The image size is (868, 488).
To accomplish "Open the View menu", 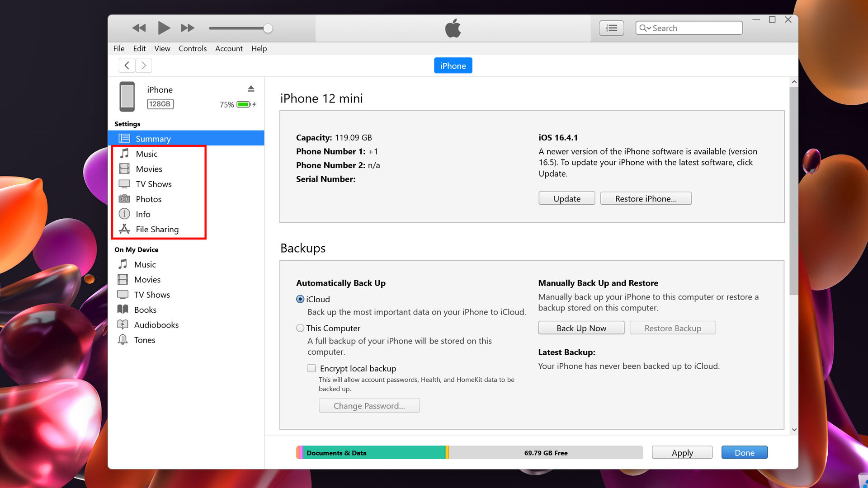I will (x=162, y=48).
